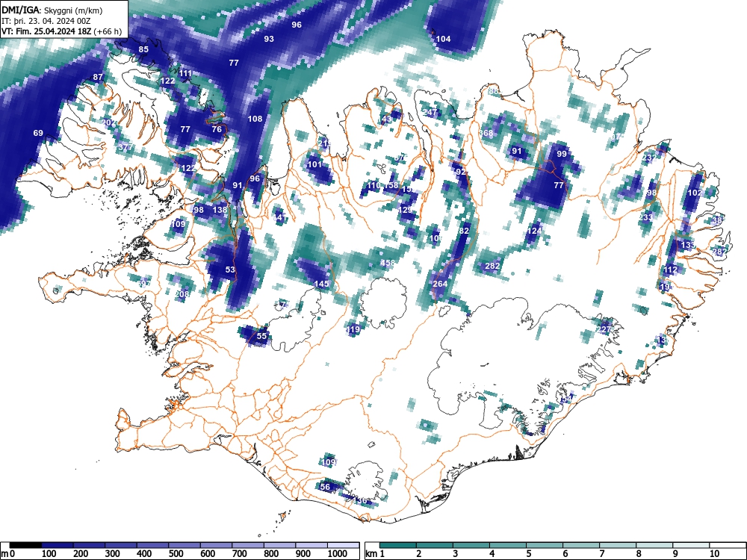Click the map value 112 in the east
This screenshot has height=560, width=747.
(670, 269)
